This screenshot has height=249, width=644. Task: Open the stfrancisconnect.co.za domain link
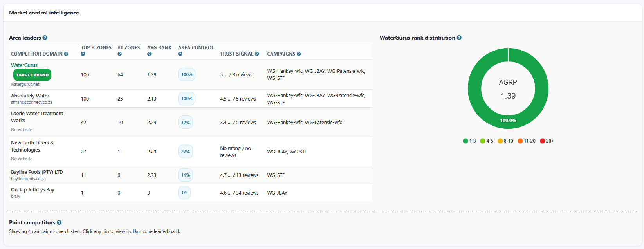point(31,102)
